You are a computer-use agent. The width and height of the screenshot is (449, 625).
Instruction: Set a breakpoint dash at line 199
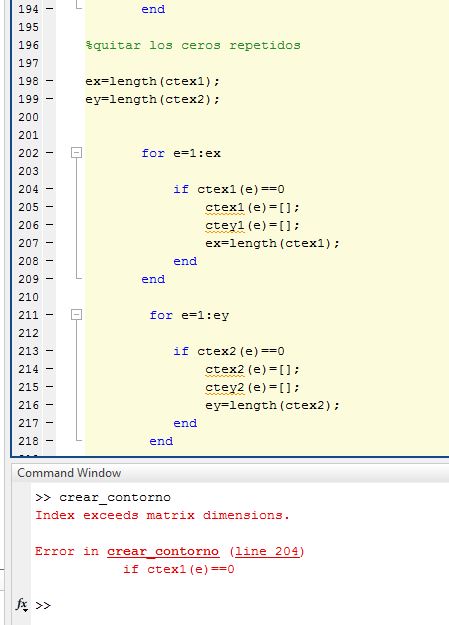click(x=49, y=98)
